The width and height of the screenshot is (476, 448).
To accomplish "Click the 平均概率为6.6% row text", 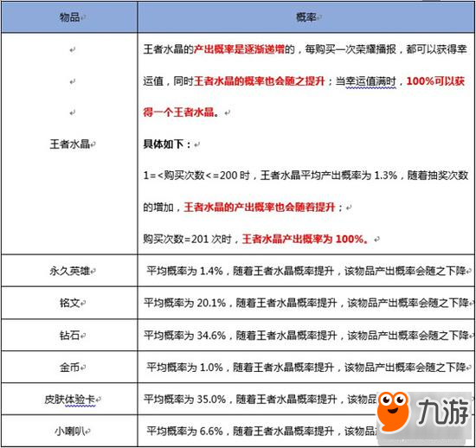I will tap(261, 431).
